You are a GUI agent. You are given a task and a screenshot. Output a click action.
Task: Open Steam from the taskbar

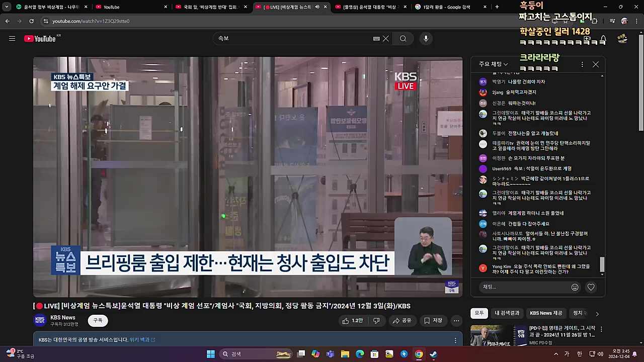click(x=433, y=354)
